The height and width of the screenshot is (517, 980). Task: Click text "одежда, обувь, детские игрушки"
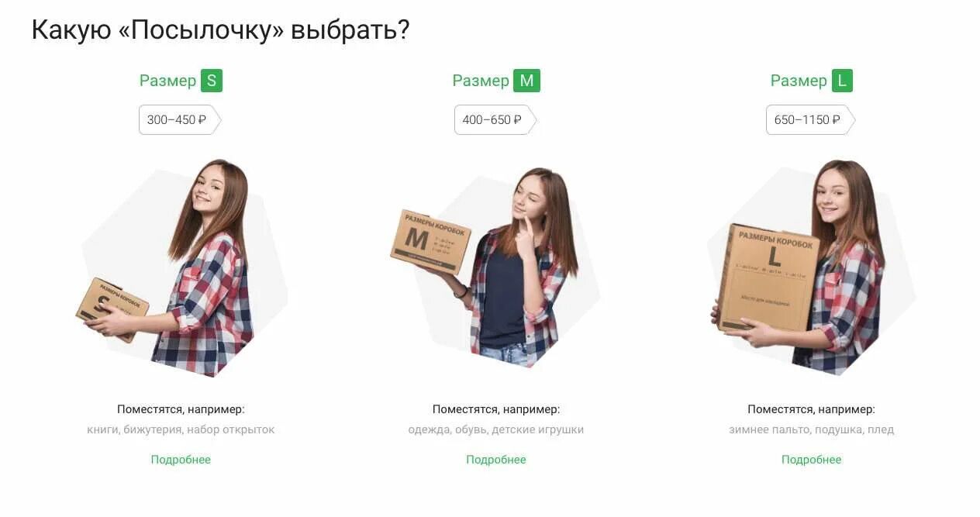pos(496,429)
